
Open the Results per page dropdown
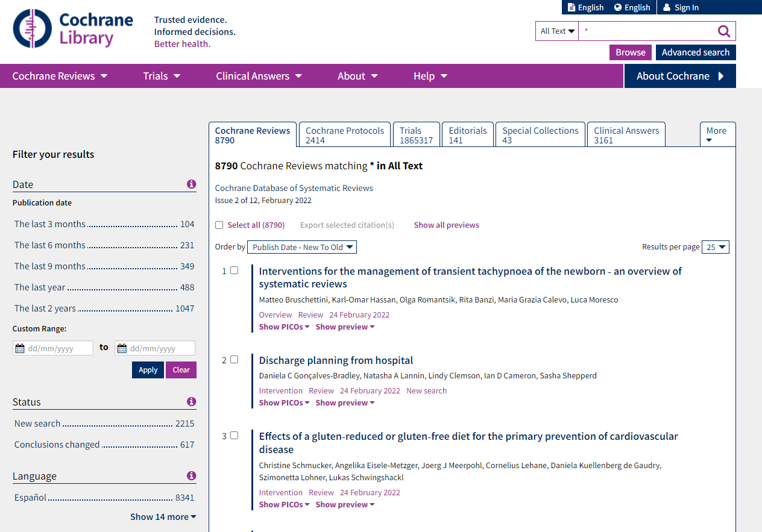tap(715, 247)
